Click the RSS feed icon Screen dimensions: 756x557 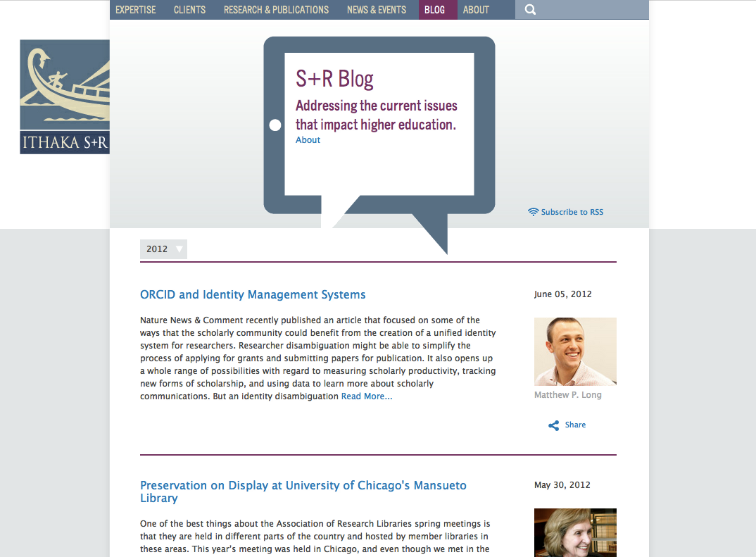point(533,212)
